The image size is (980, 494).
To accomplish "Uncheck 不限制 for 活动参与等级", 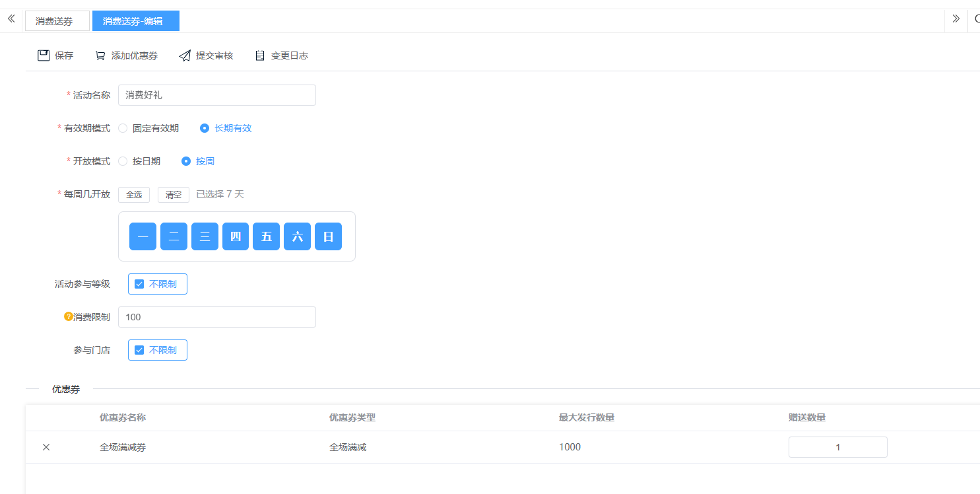I will (x=139, y=284).
